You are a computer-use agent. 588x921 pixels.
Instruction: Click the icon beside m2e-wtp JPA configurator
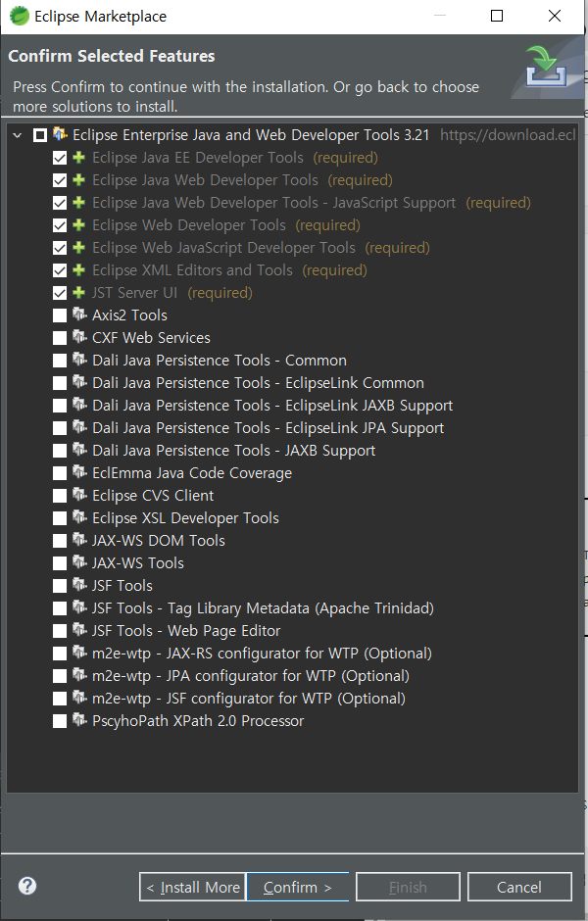pyautogui.click(x=79, y=675)
